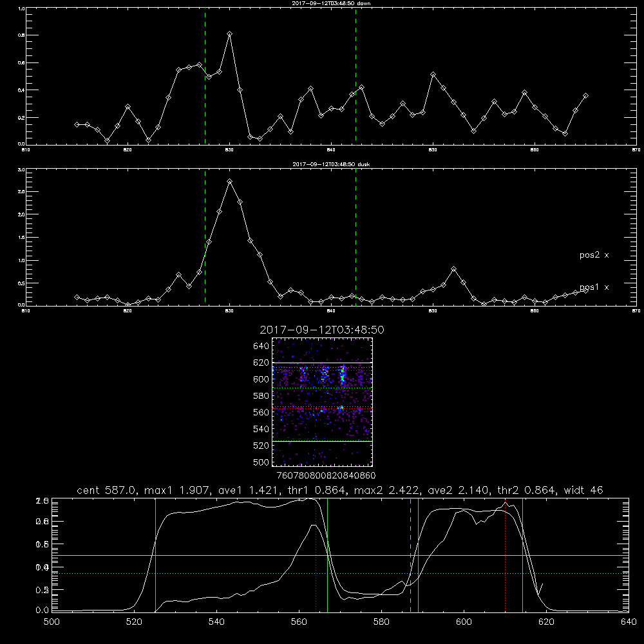This screenshot has width=644, height=644.
Task: Click the right green dashed line in dawn plot
Action: (x=355, y=77)
